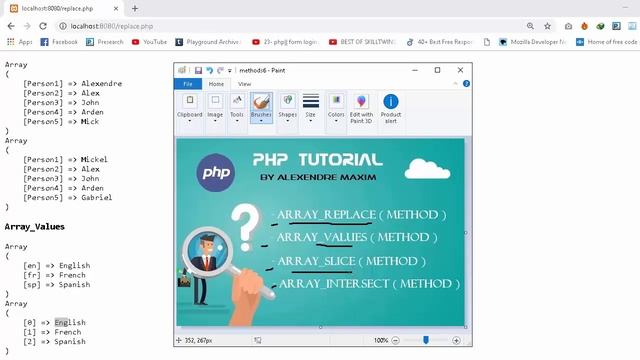This screenshot has width=640, height=360.
Task: Open the YouTube bookmark
Action: tap(149, 42)
